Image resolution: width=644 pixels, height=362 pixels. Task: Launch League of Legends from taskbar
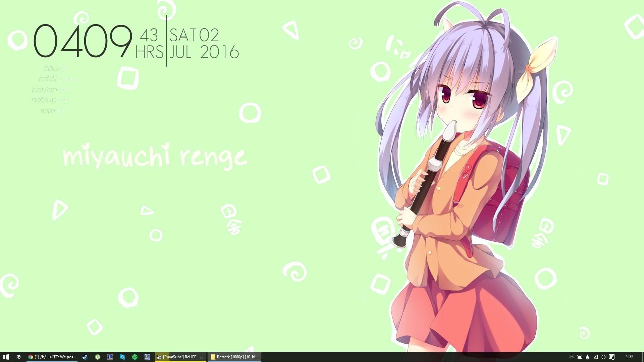pos(110,357)
